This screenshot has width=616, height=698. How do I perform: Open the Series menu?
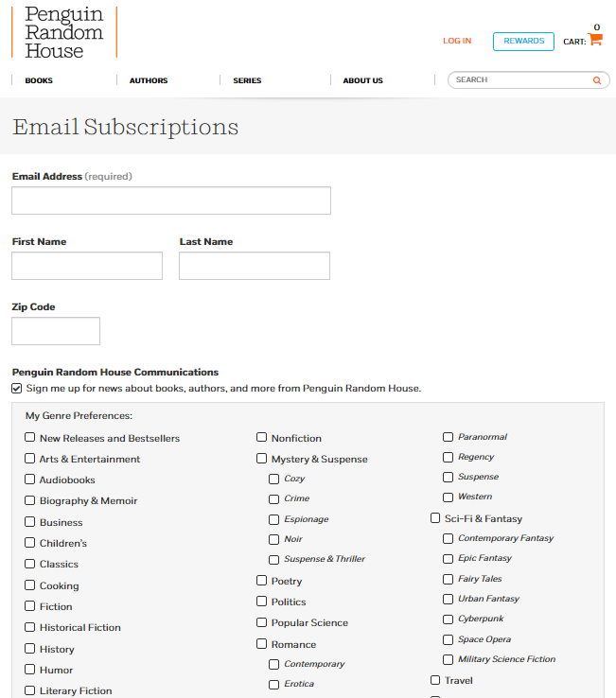[247, 80]
